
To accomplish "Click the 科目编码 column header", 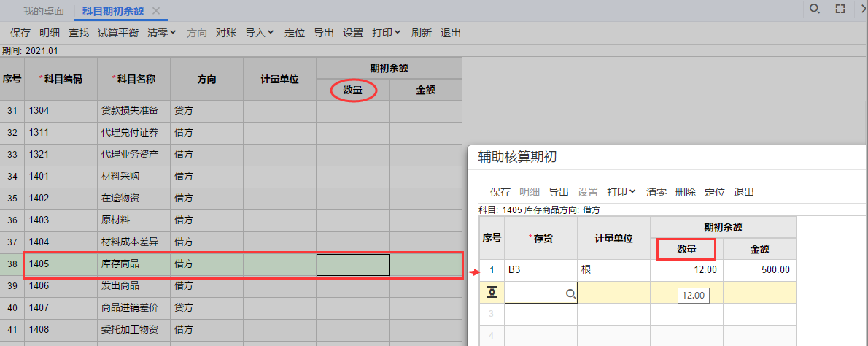I will 61,79.
